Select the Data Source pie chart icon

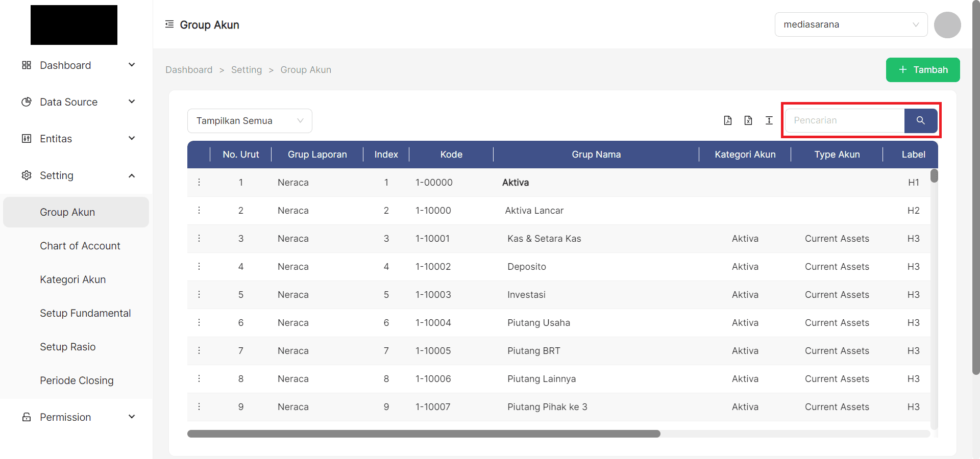tap(26, 101)
